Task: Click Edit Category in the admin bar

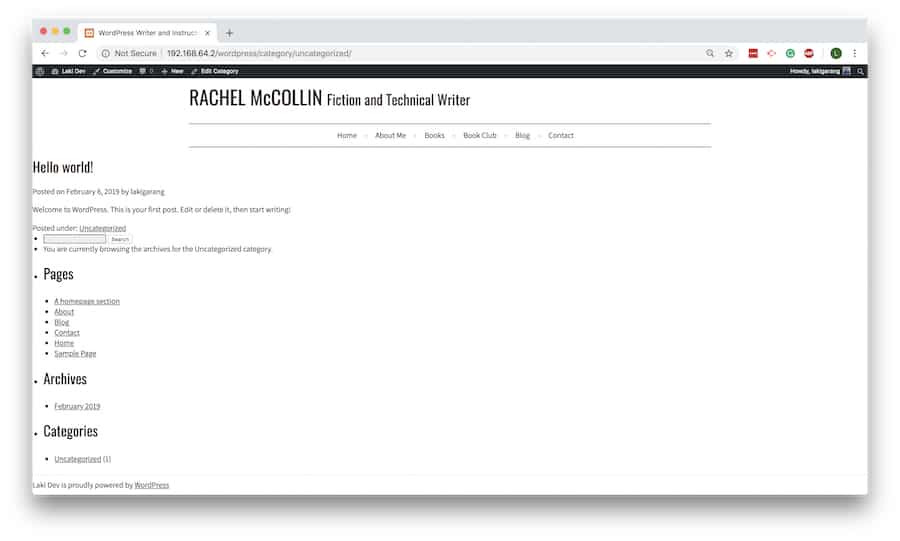Action: coord(215,71)
